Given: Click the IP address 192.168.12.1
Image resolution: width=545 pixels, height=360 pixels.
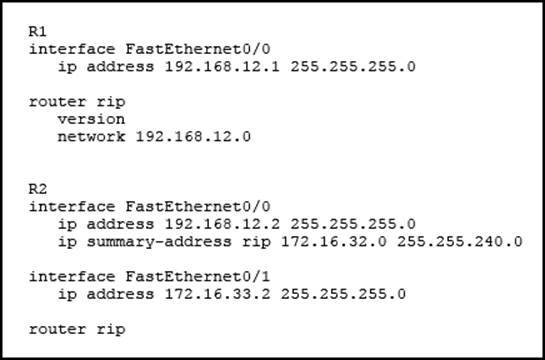Looking at the screenshot, I should 222,67.
